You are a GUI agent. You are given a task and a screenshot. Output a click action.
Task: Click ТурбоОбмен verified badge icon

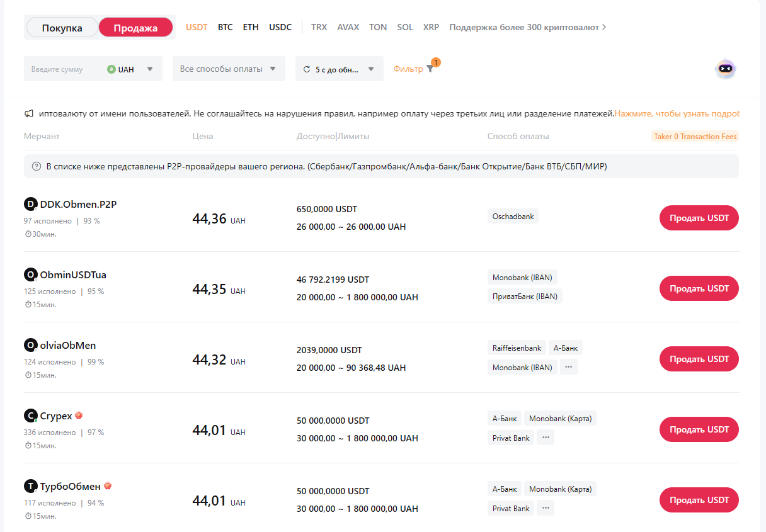108,486
